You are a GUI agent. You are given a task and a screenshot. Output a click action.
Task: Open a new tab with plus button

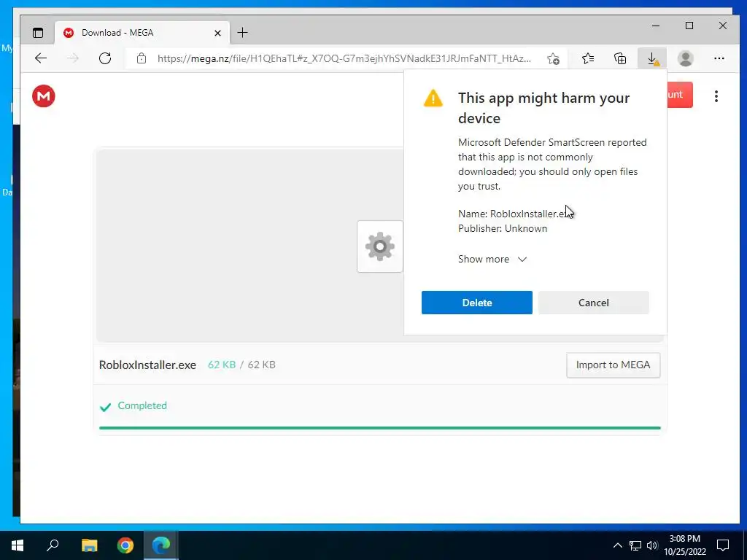tap(242, 32)
